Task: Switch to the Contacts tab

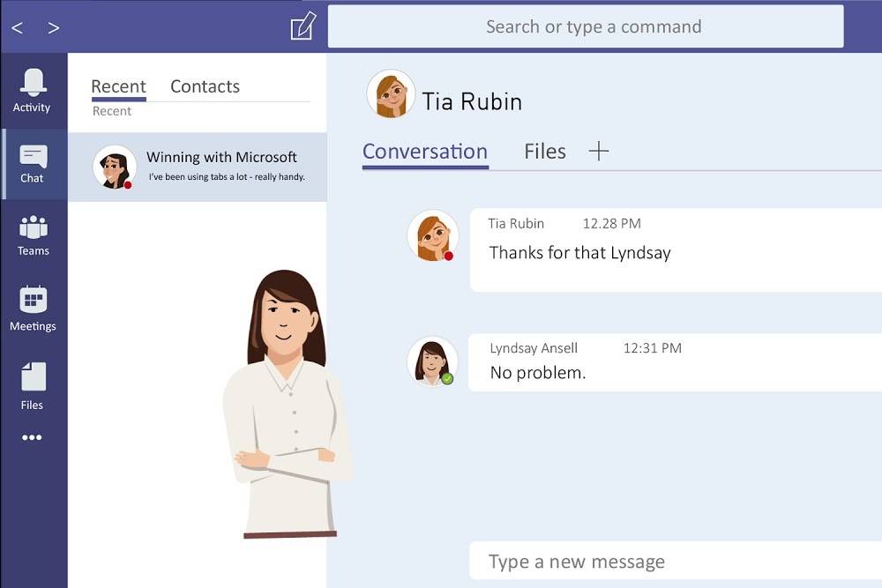Action: [x=204, y=86]
